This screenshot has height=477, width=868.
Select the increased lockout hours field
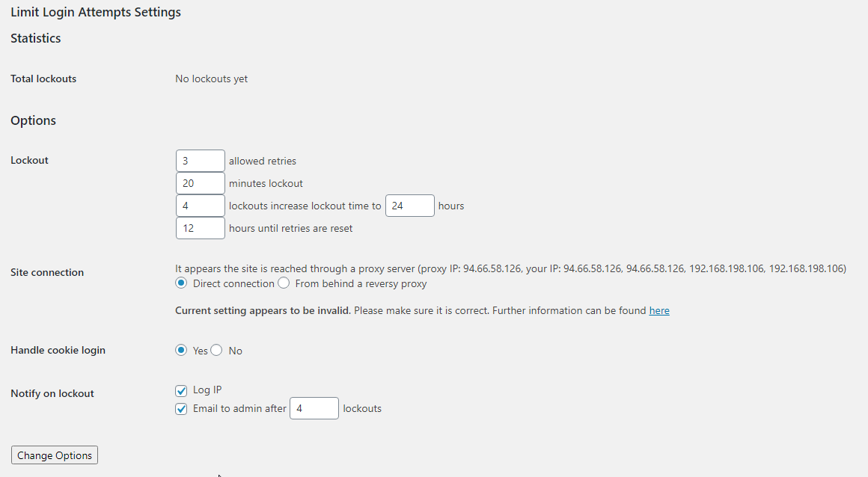(x=409, y=206)
